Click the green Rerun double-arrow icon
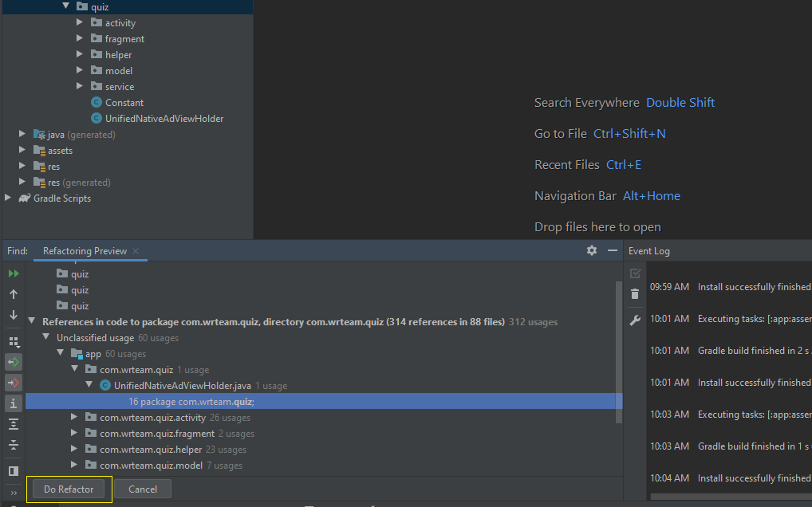Image resolution: width=812 pixels, height=507 pixels. point(14,273)
